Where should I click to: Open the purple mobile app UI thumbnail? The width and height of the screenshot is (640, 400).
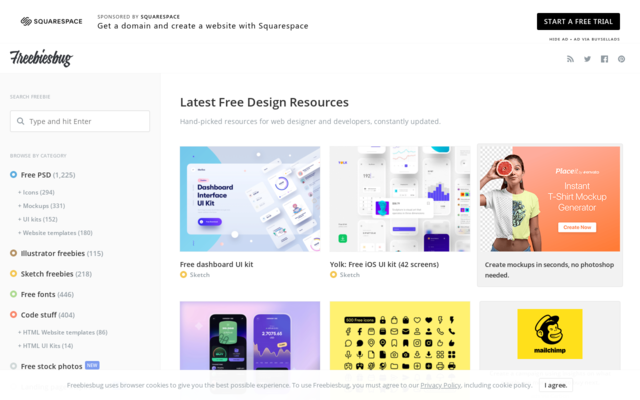(250, 336)
